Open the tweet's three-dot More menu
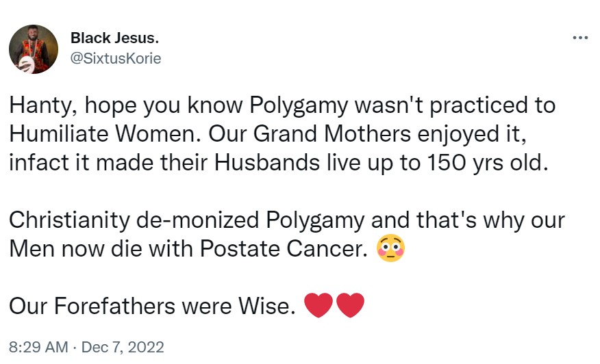This screenshot has height=364, width=600. tap(580, 38)
